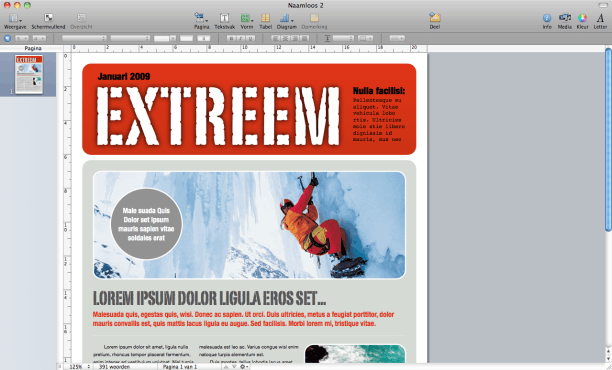Click the Nulla facilisi heading
Screen dimensions: 612x370
[x=379, y=91]
